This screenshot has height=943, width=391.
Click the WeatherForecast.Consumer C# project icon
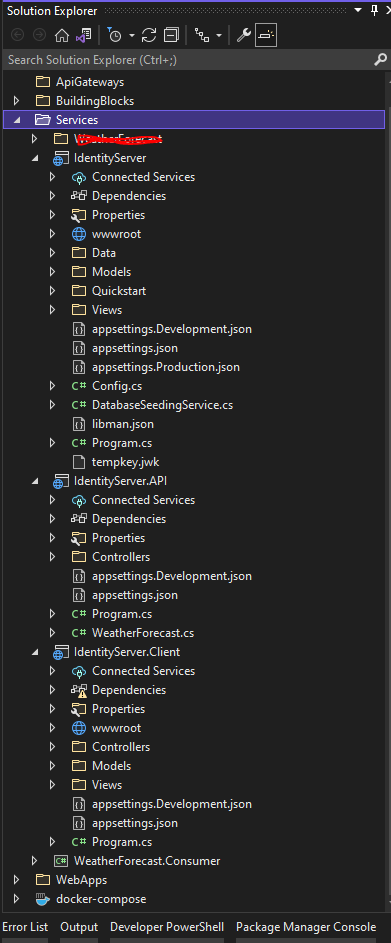click(x=61, y=861)
